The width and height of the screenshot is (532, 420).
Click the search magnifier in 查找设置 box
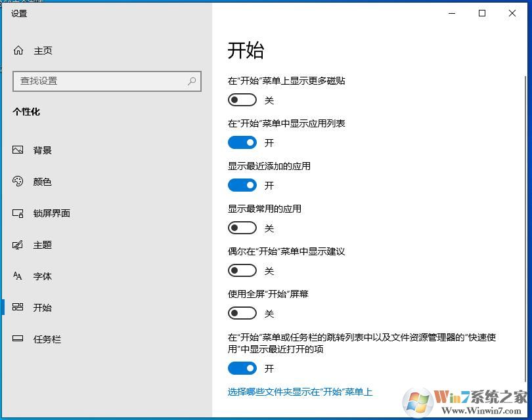coord(190,81)
